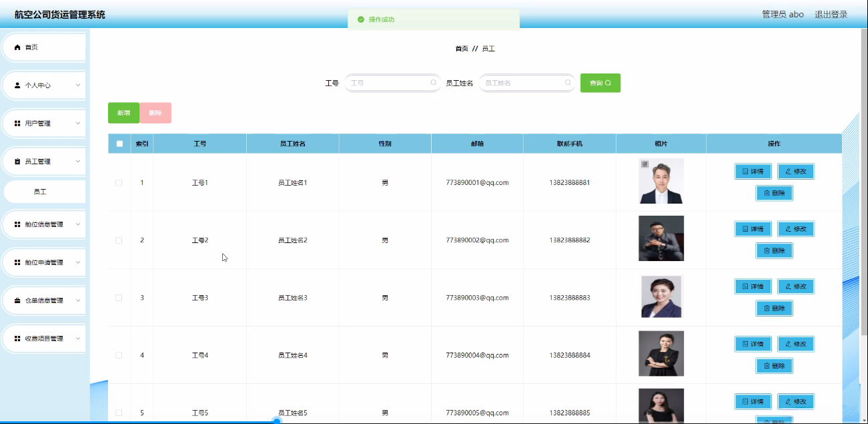Click the magnifier icon in 工号 field
This screenshot has width=868, height=424.
pyautogui.click(x=433, y=83)
